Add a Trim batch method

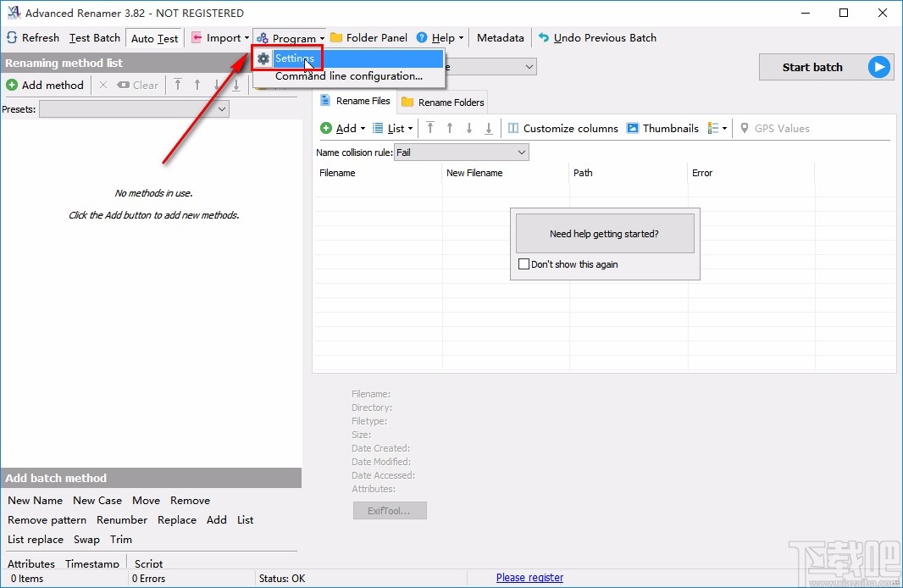pos(121,540)
